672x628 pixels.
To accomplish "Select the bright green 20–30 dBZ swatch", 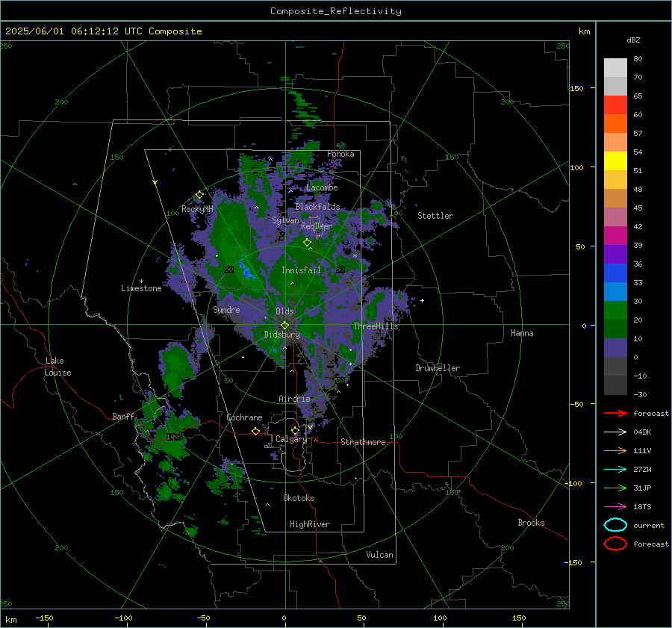I will 615,310.
